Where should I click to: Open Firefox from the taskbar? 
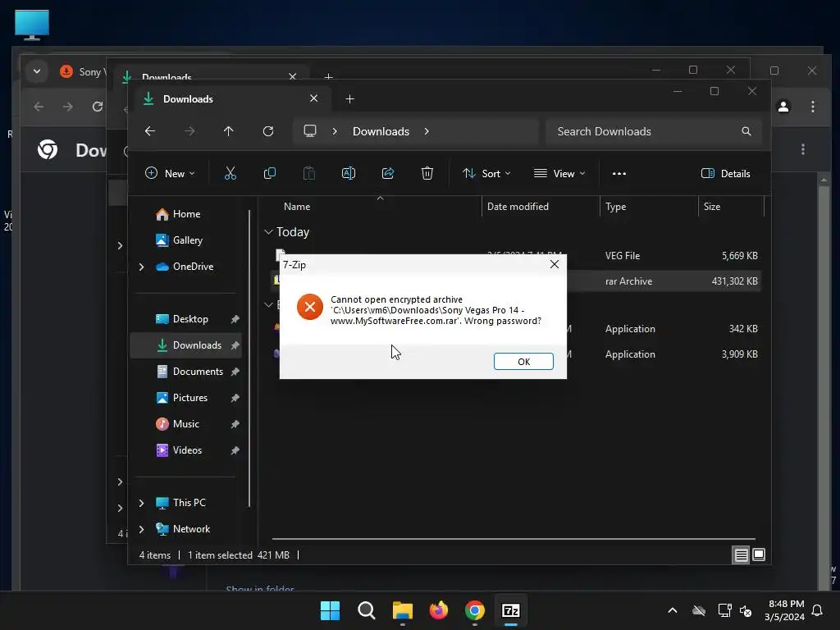click(x=439, y=610)
